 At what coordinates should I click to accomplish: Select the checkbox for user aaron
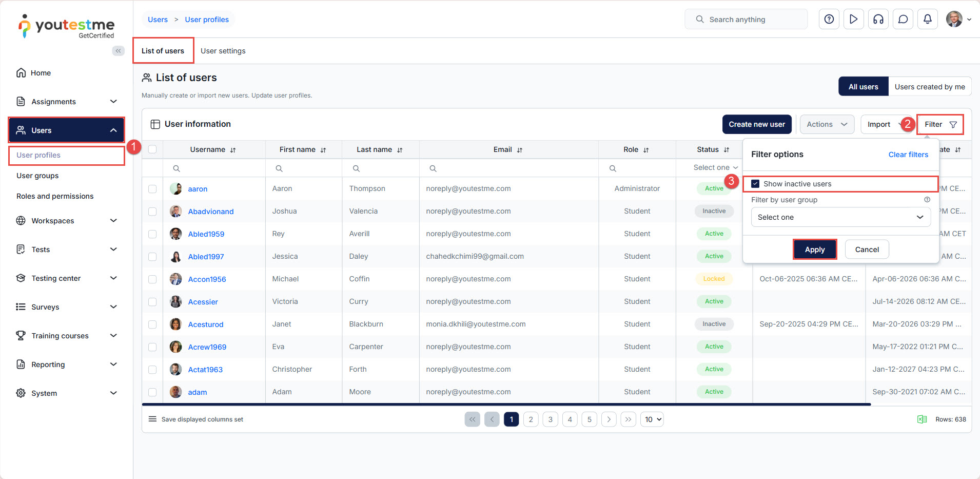[x=152, y=189]
